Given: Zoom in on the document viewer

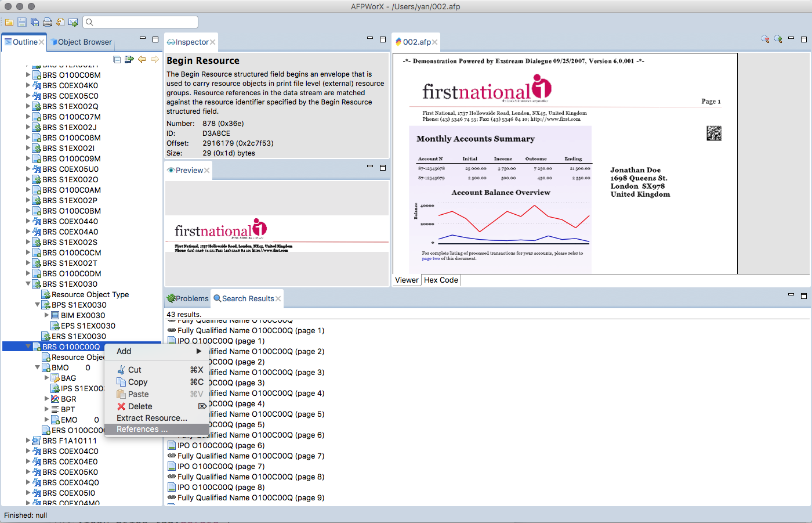Looking at the screenshot, I should pos(778,39).
